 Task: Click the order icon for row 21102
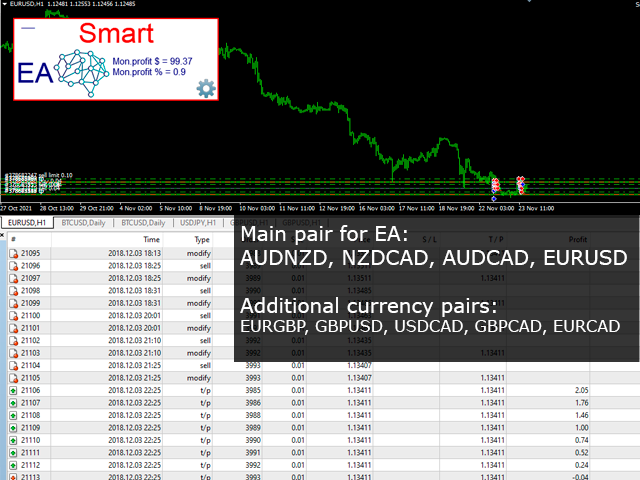click(13, 341)
